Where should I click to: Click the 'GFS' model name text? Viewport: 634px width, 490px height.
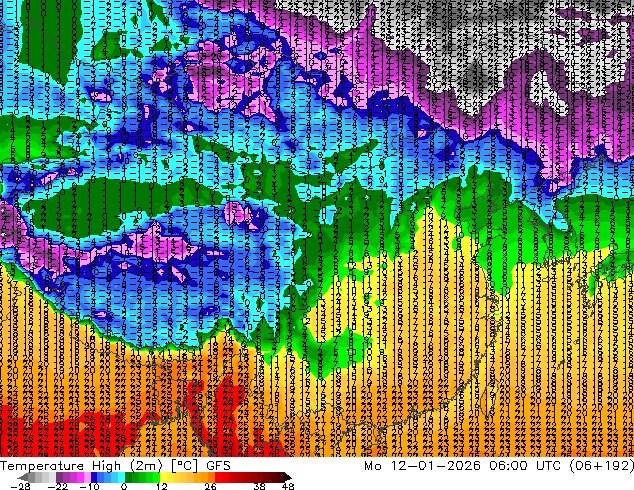pos(218,466)
